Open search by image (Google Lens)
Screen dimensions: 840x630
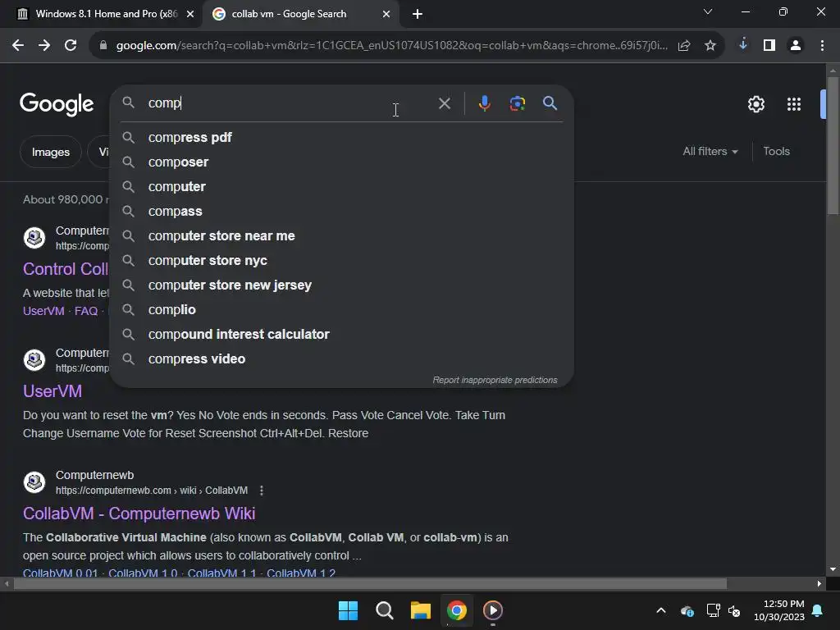[x=517, y=103]
